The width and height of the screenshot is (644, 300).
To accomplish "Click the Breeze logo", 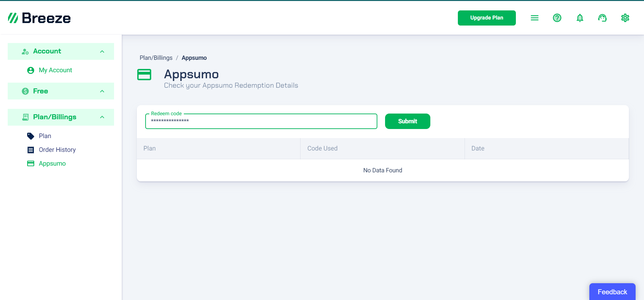I will [x=39, y=18].
